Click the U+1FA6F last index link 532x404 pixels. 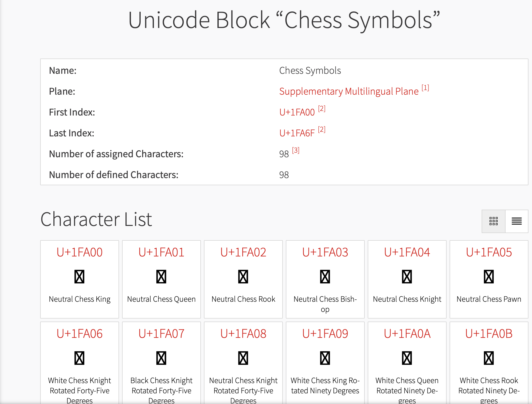click(x=297, y=133)
